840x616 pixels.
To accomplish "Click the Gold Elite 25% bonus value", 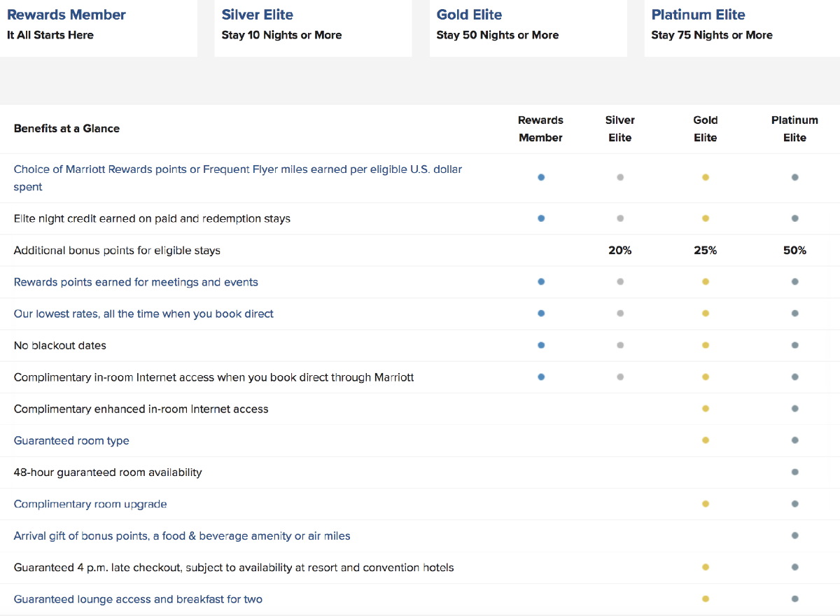I will (x=706, y=250).
